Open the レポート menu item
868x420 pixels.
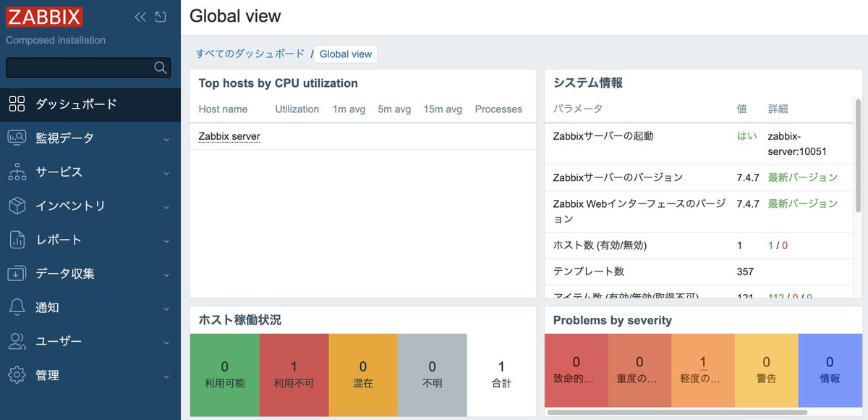pyautogui.click(x=90, y=240)
